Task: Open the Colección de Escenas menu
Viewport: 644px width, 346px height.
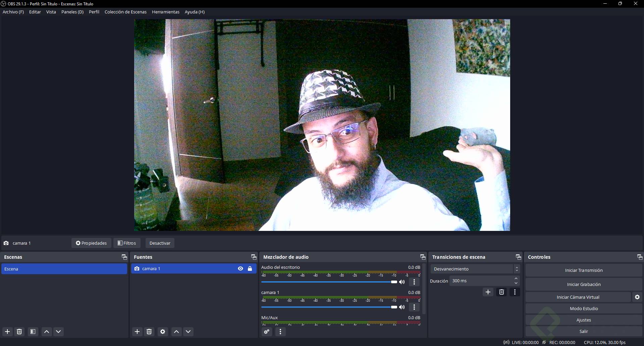Action: click(x=125, y=12)
